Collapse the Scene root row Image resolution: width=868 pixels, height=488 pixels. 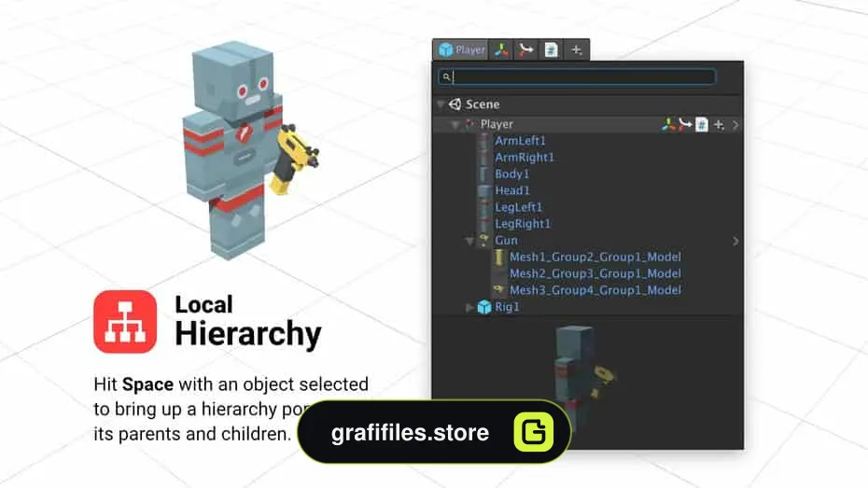pos(441,104)
